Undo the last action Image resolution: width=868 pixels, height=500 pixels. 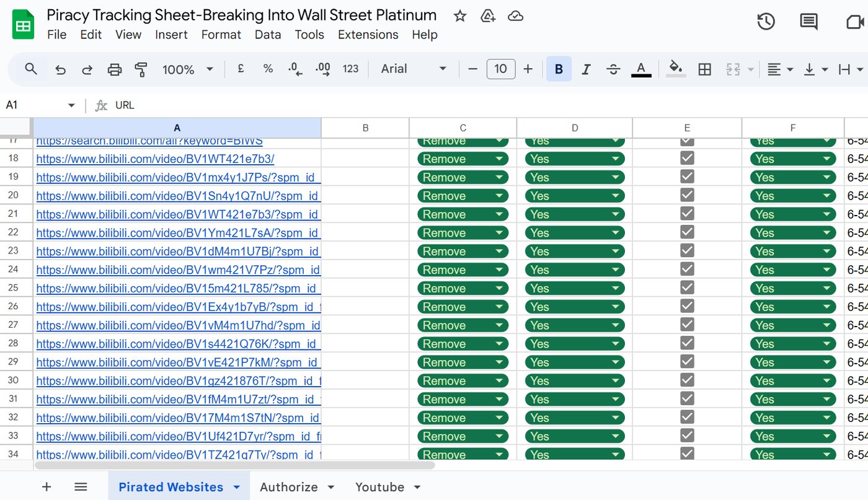point(60,69)
